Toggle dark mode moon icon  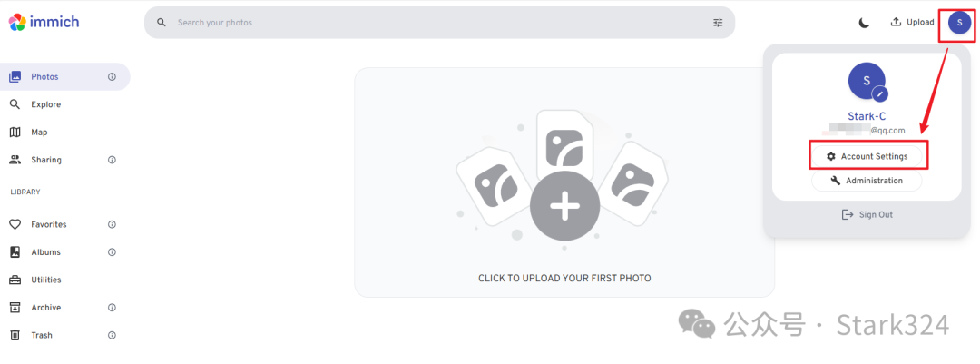864,23
